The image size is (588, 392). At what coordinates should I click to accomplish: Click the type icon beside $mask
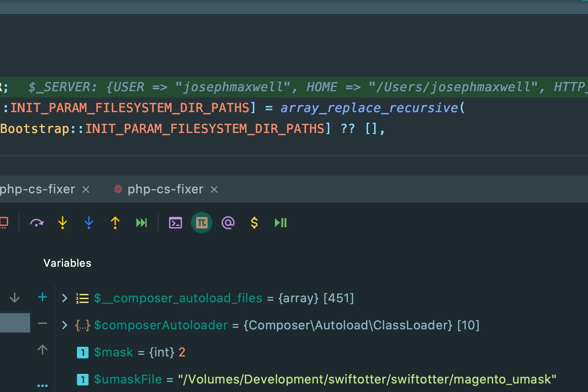[x=83, y=353]
